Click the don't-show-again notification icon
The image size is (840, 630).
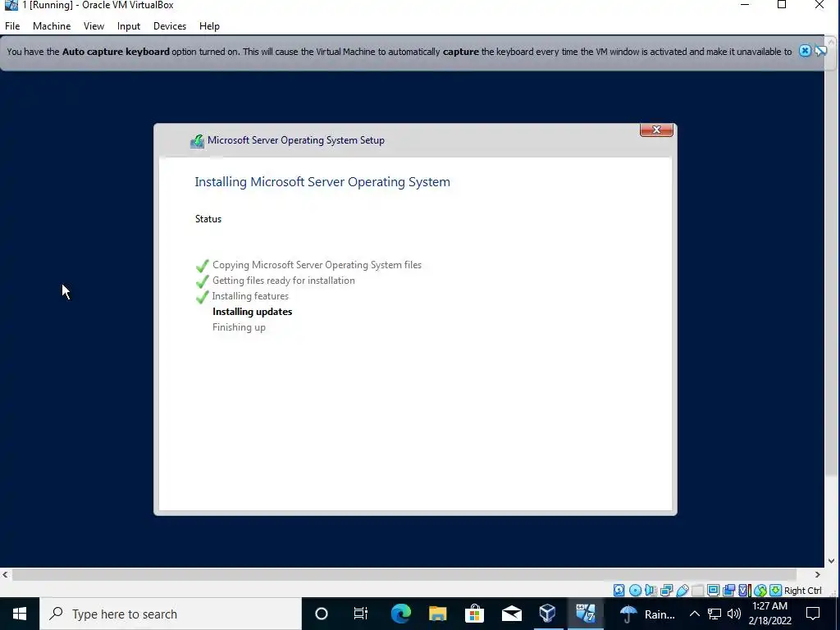pos(820,51)
